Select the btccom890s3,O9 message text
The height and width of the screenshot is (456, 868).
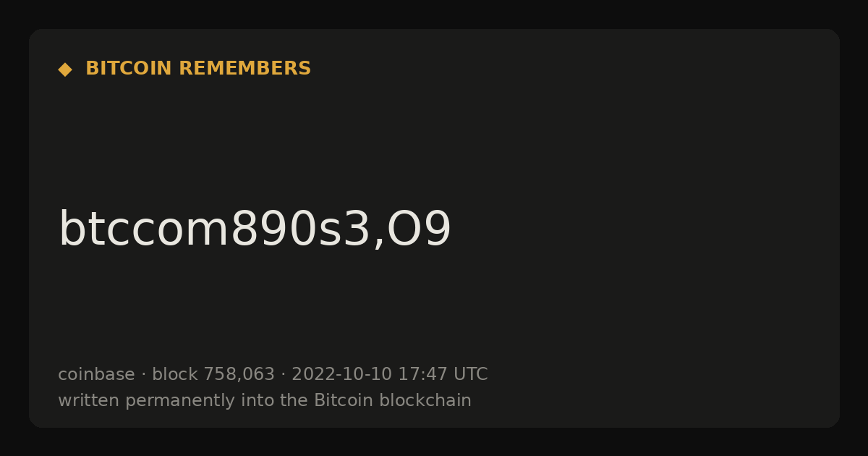[x=255, y=230]
